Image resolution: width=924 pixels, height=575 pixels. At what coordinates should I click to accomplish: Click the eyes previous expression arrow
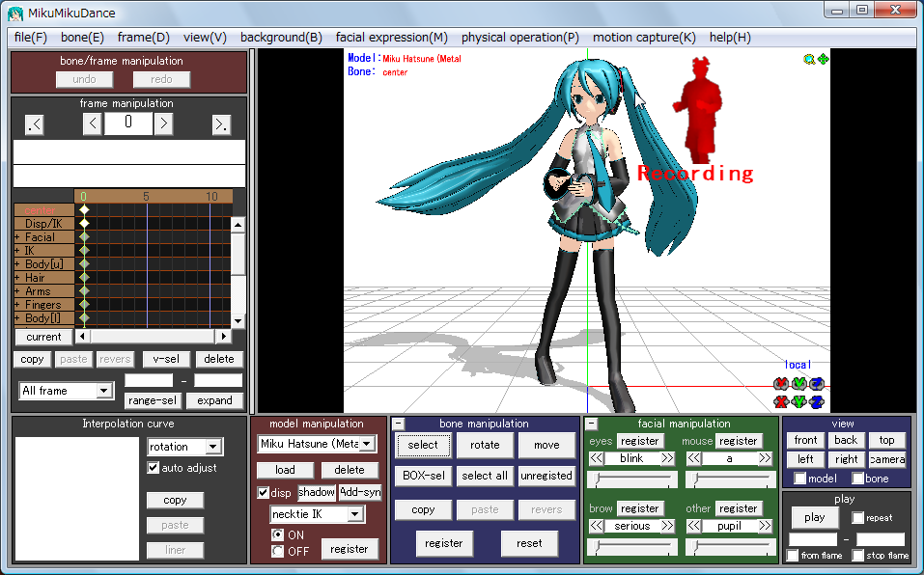coord(596,458)
